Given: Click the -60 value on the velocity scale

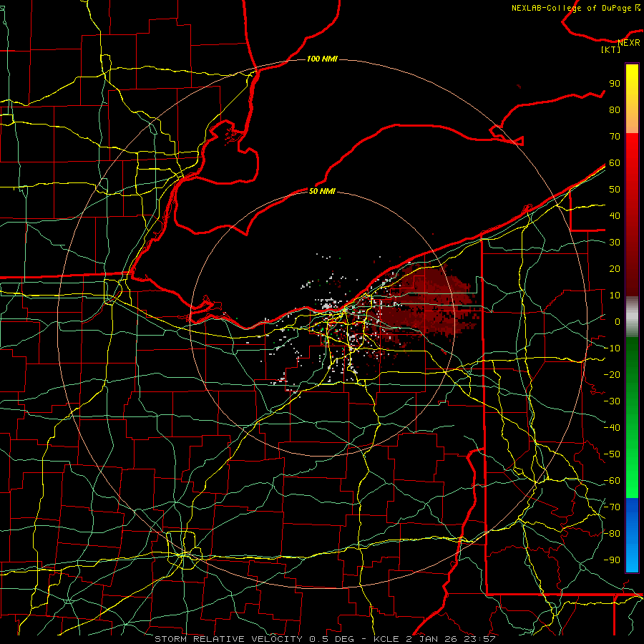Looking at the screenshot, I should [612, 481].
